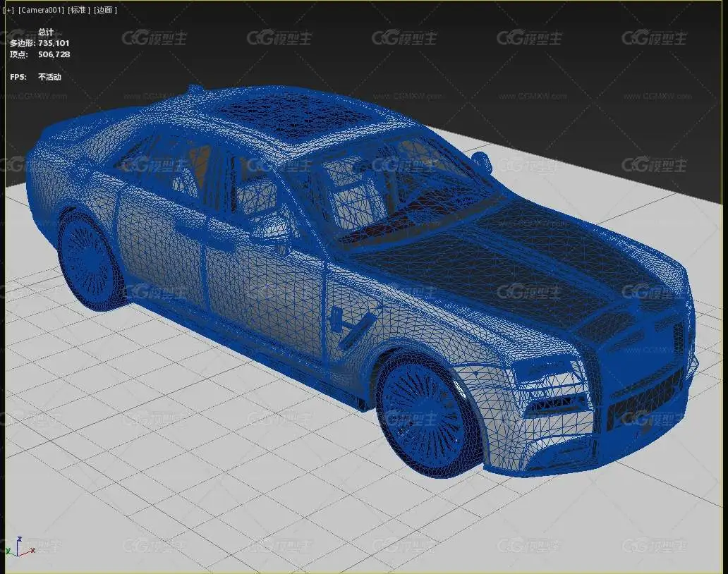The image size is (728, 574).
Task: Open the [+] viewport general menu
Action: [x=8, y=10]
